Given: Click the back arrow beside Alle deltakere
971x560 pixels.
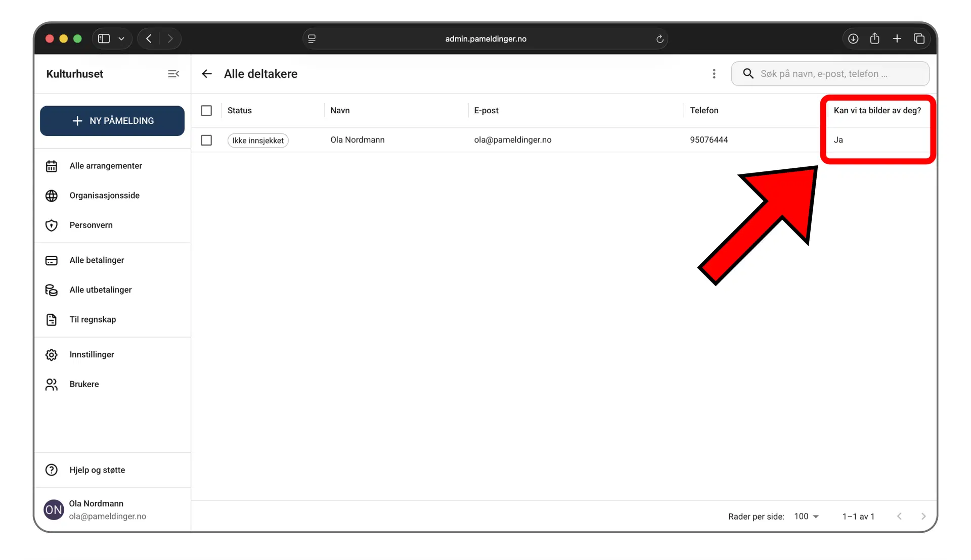Looking at the screenshot, I should point(207,74).
